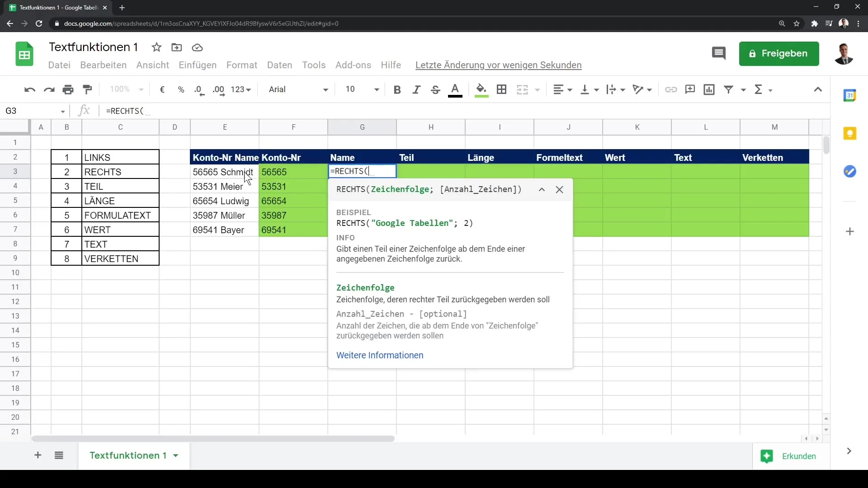Open Google Calendar side panel icon
This screenshot has height=488, width=868.
point(850,95)
